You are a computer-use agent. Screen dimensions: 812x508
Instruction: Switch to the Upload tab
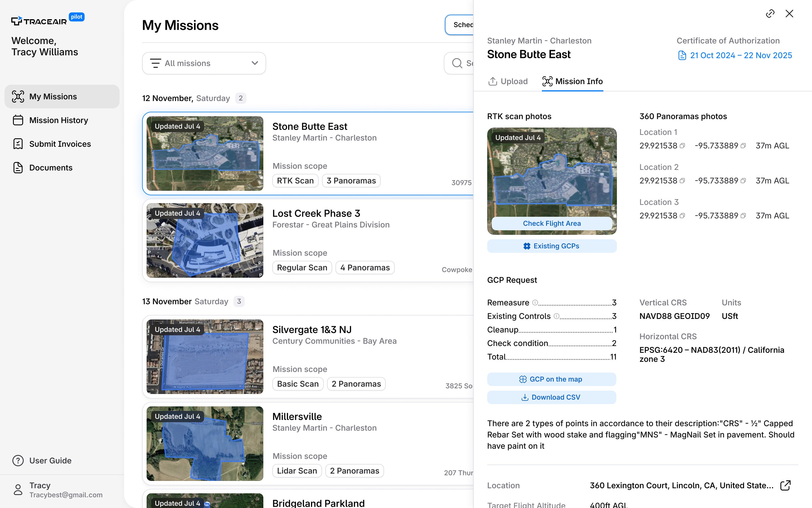(x=508, y=81)
